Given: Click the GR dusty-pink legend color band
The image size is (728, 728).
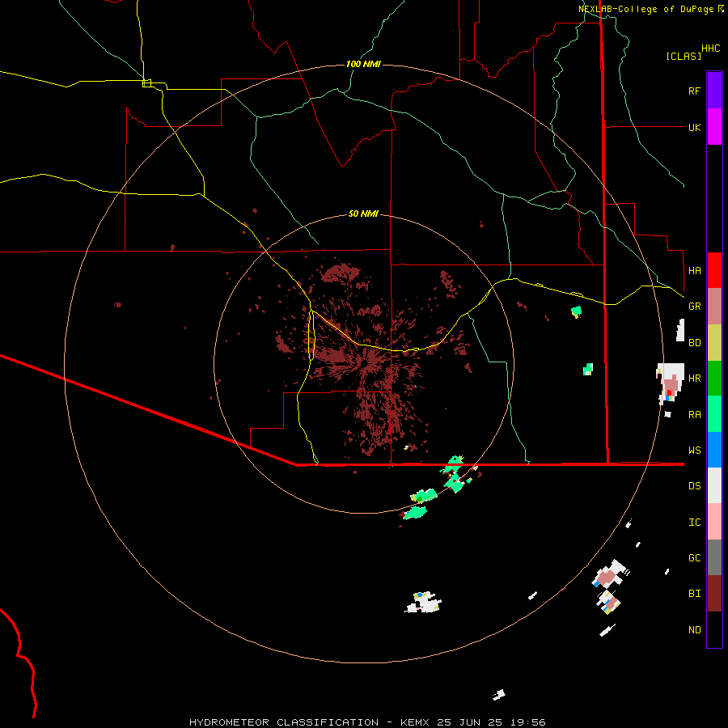Looking at the screenshot, I should click(x=714, y=307).
